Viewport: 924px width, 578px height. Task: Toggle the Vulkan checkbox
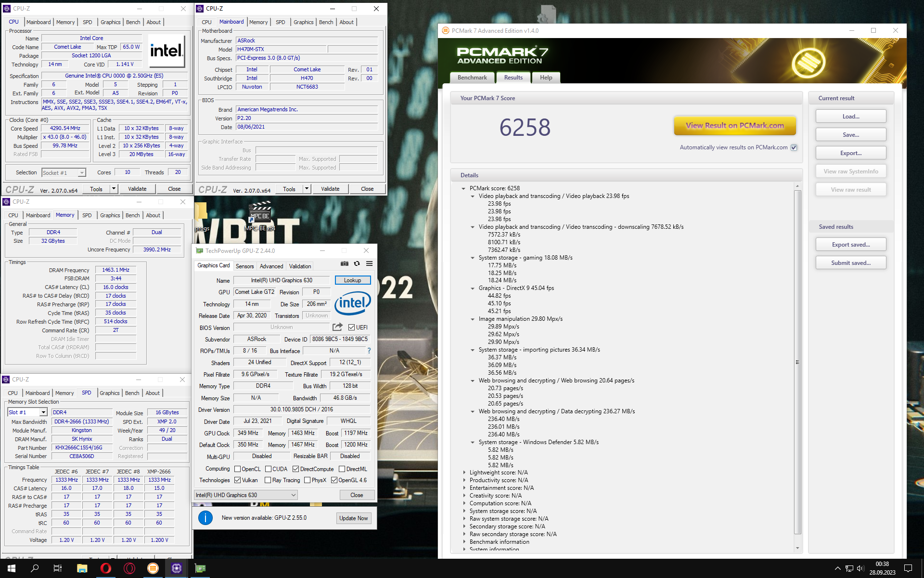(x=237, y=480)
